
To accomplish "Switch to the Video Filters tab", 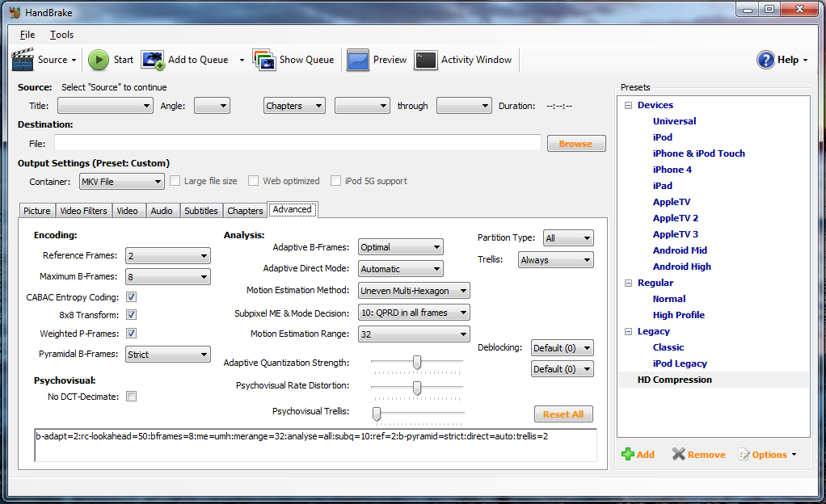I will pyautogui.click(x=83, y=211).
